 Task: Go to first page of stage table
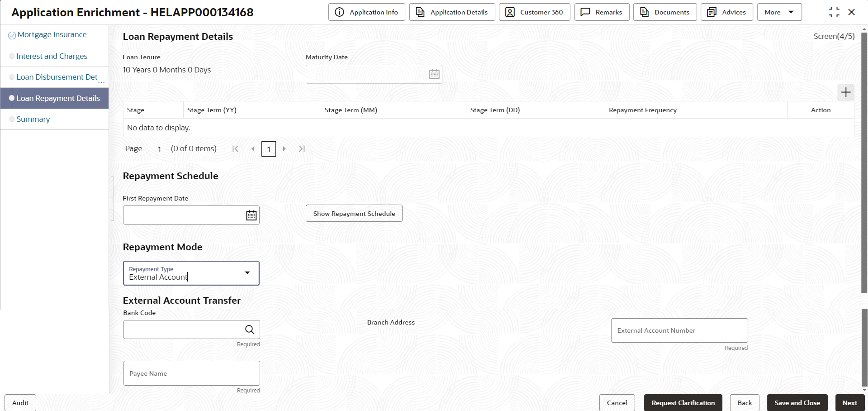235,148
